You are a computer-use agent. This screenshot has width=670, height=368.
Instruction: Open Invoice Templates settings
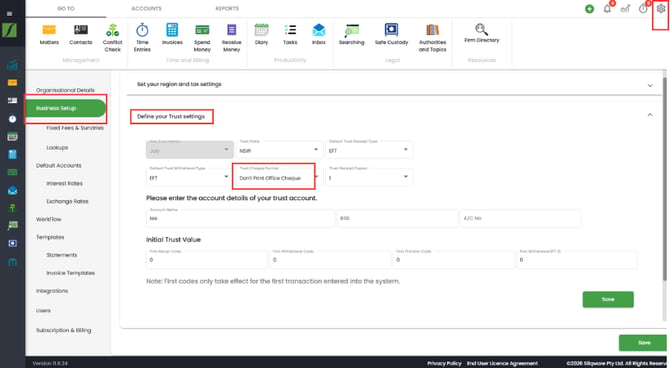point(71,273)
